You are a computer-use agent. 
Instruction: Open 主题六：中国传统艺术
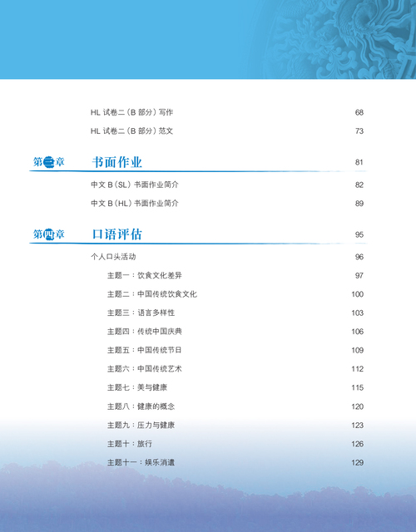click(145, 369)
